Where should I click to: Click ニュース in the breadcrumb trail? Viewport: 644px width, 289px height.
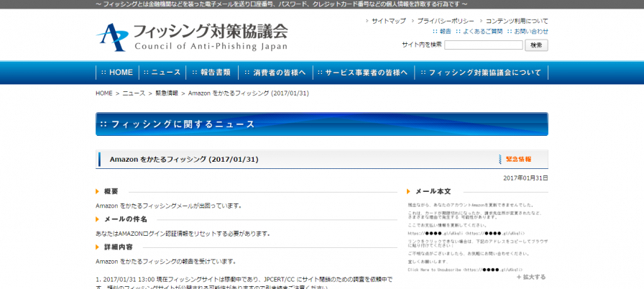point(134,93)
